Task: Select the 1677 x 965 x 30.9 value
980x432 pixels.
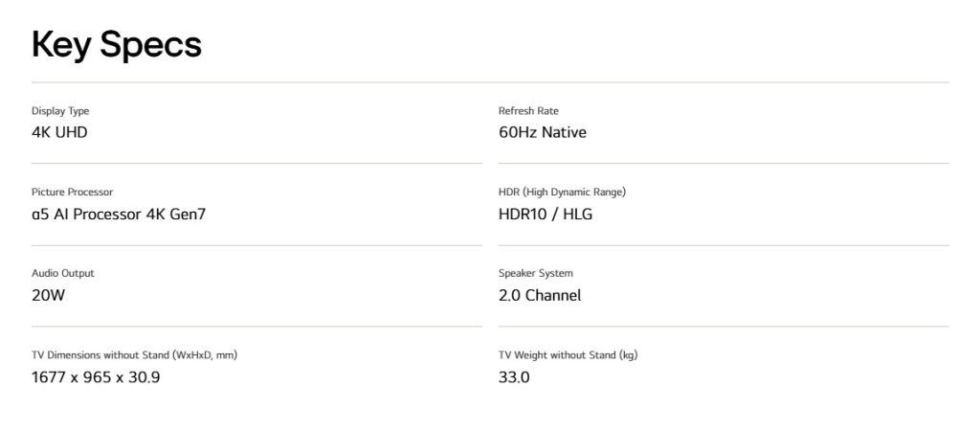Action: point(96,376)
